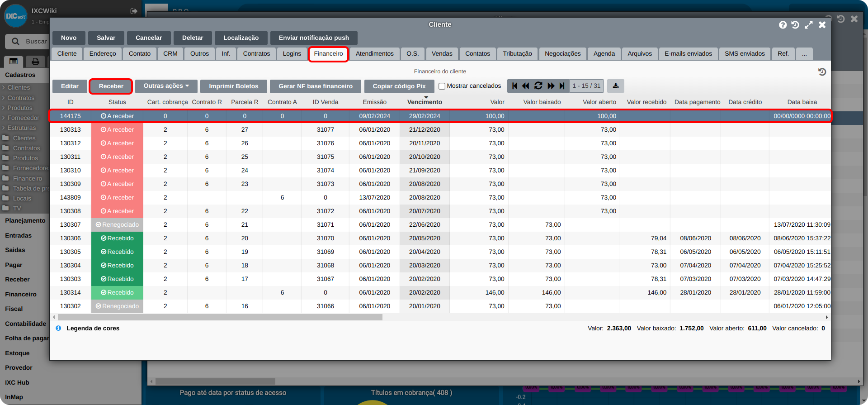Open the Tributação tab

tap(517, 54)
